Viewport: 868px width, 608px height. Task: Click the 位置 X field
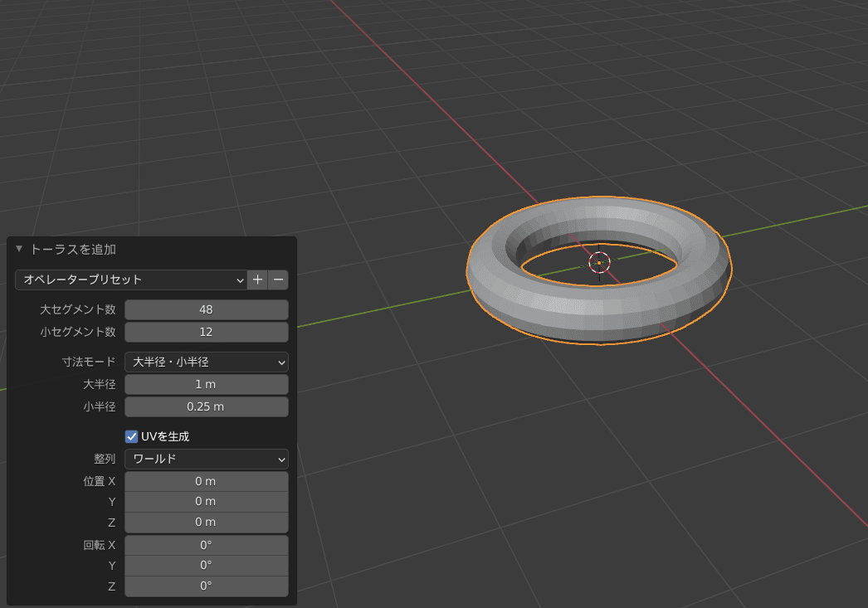pyautogui.click(x=206, y=481)
